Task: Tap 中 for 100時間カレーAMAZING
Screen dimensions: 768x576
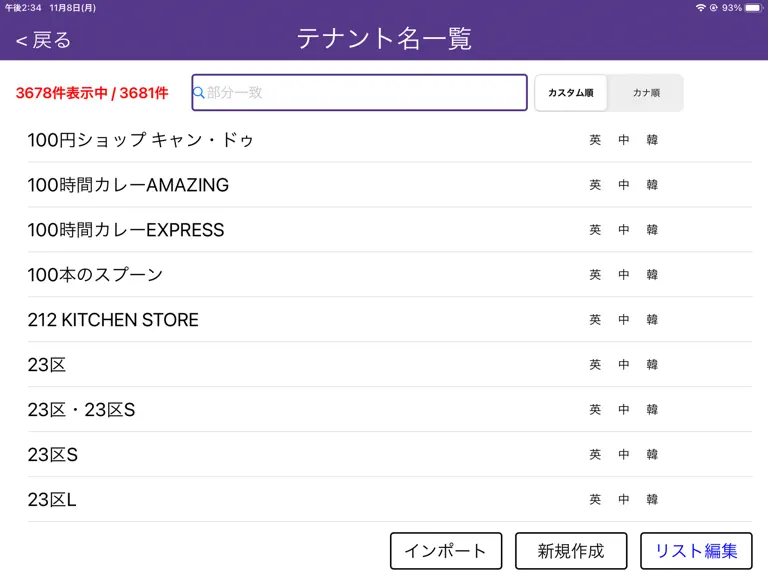Action: pyautogui.click(x=624, y=185)
